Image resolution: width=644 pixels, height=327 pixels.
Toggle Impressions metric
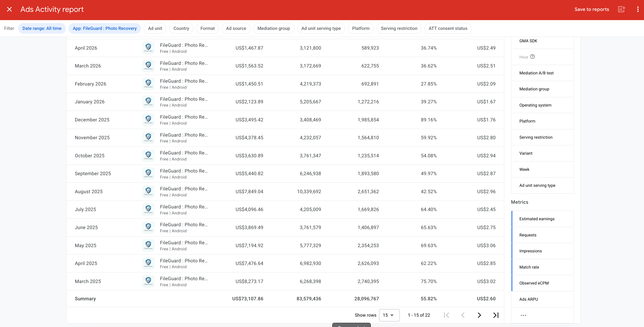tap(542, 251)
